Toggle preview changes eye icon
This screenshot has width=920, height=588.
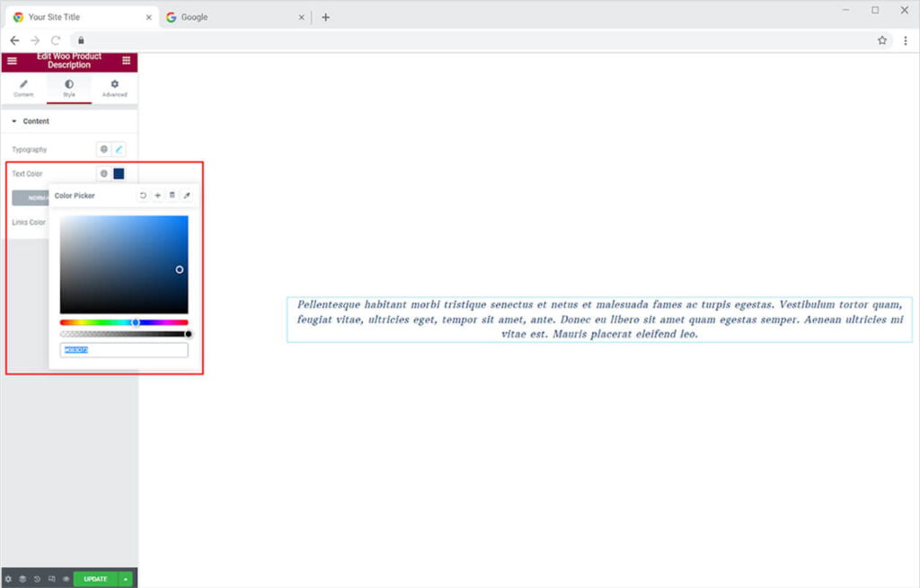click(x=66, y=579)
